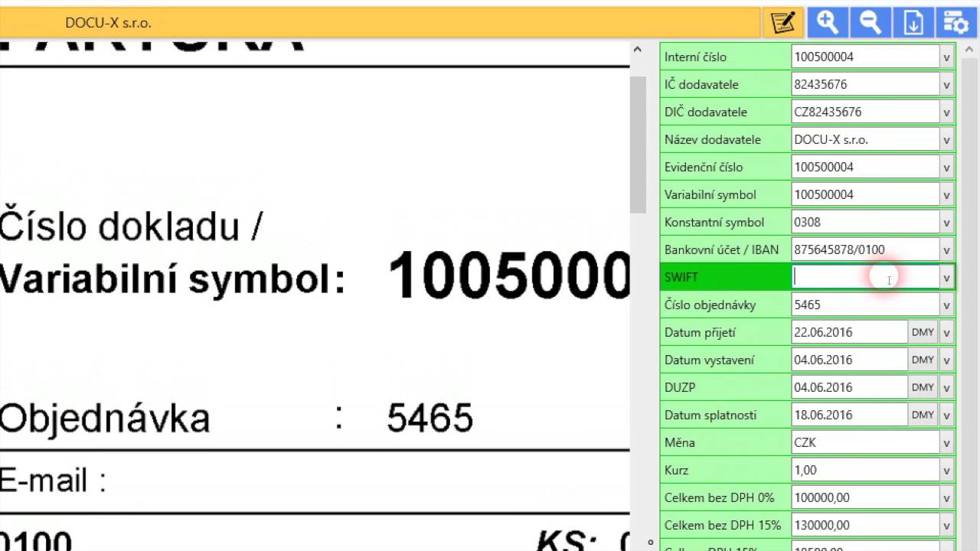Expand the SWIFT dropdown arrow
The height and width of the screenshot is (551, 980).
(x=946, y=277)
